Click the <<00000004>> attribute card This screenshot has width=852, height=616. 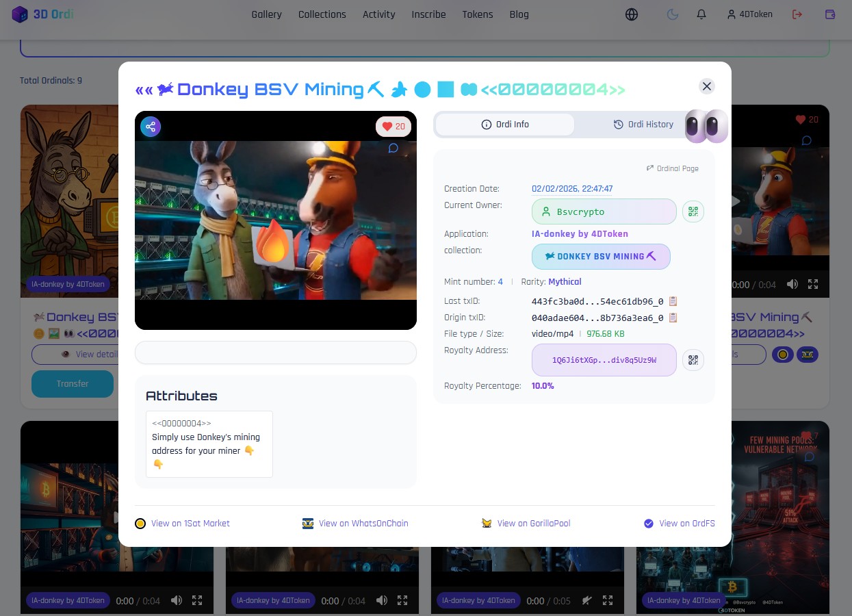[209, 444]
